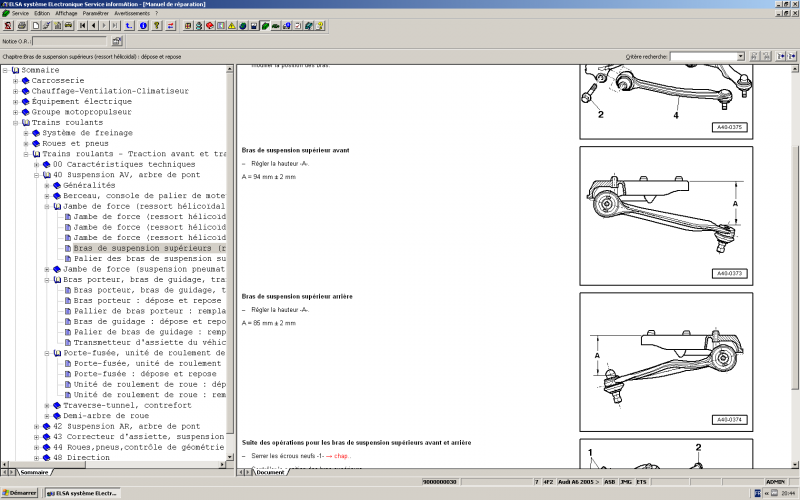
Task: Open the Affichage menu
Action: 66,13
